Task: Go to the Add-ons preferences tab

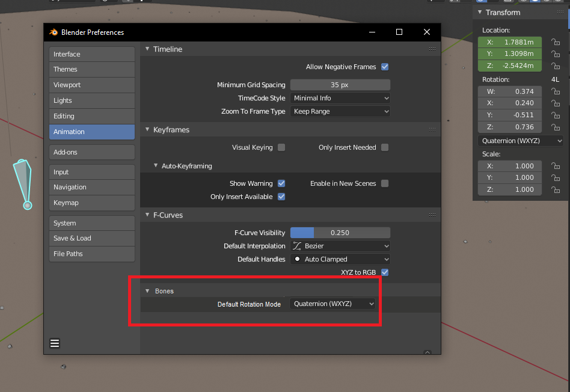Action: (x=92, y=152)
